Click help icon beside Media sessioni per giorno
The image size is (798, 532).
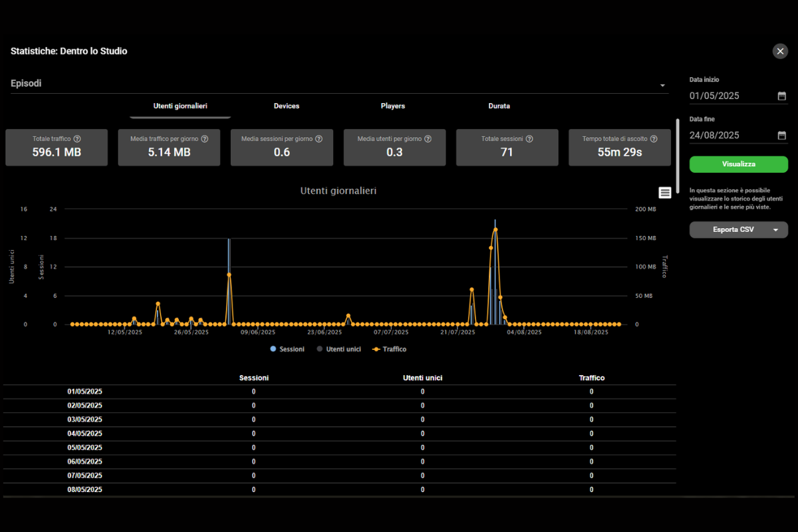point(319,139)
